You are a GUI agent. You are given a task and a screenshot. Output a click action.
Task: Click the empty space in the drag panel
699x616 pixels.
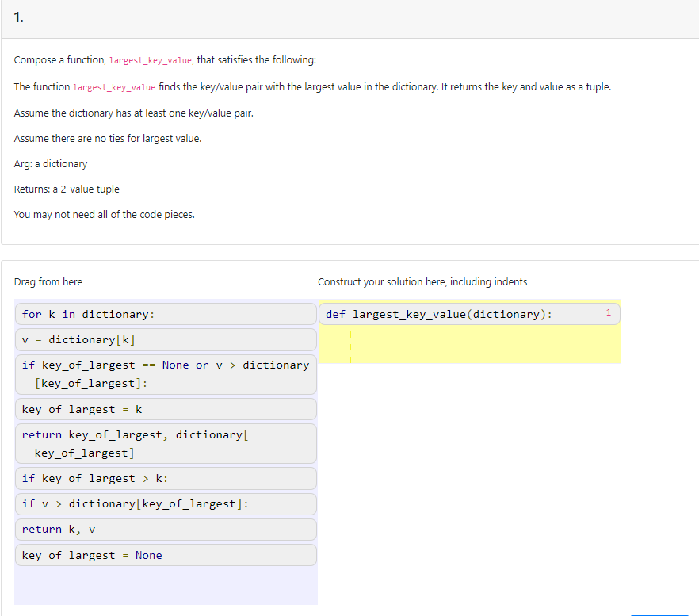pos(165,587)
